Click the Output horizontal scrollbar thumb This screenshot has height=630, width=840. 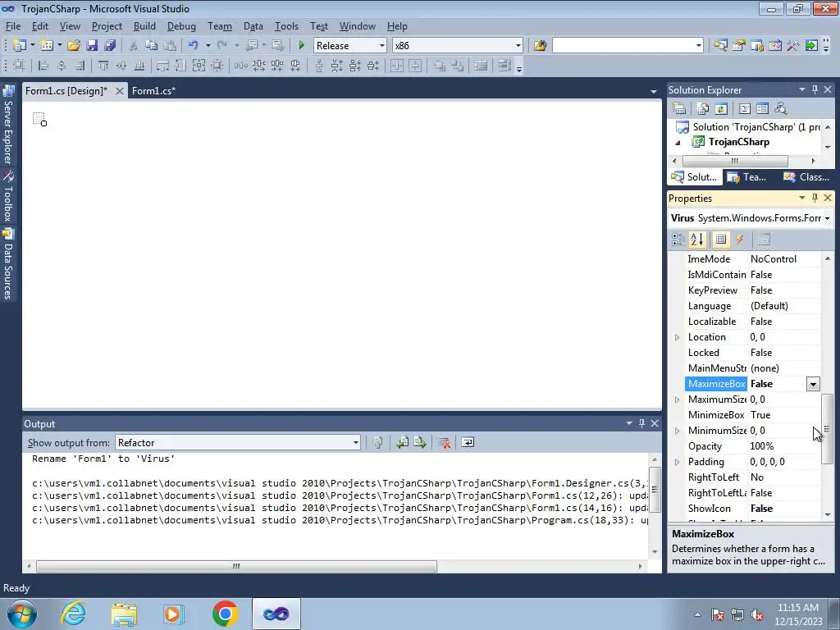pos(236,566)
